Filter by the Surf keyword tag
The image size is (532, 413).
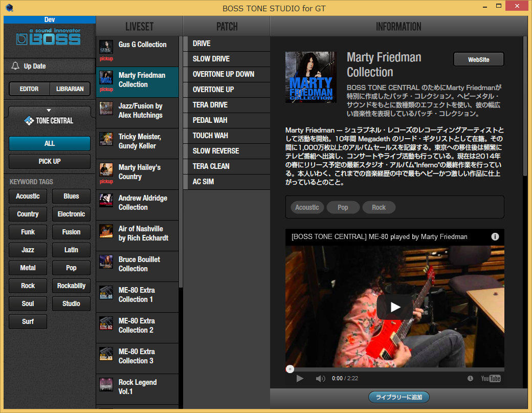[28, 321]
